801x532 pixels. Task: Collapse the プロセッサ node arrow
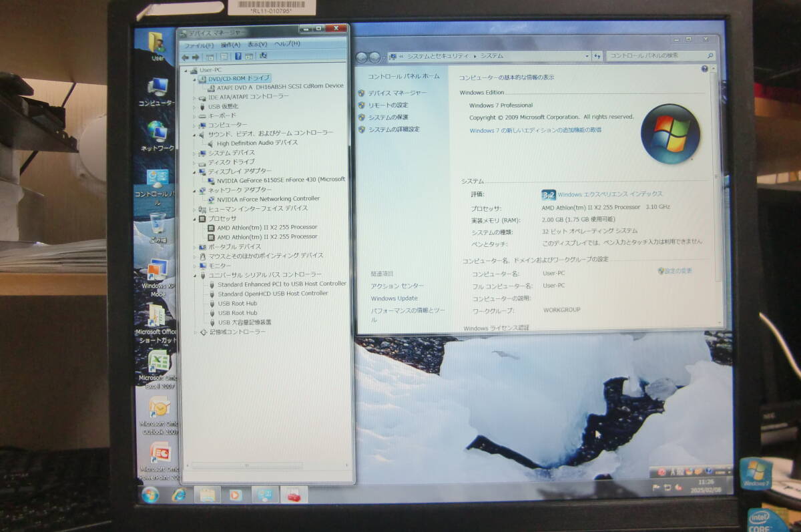[x=196, y=218]
